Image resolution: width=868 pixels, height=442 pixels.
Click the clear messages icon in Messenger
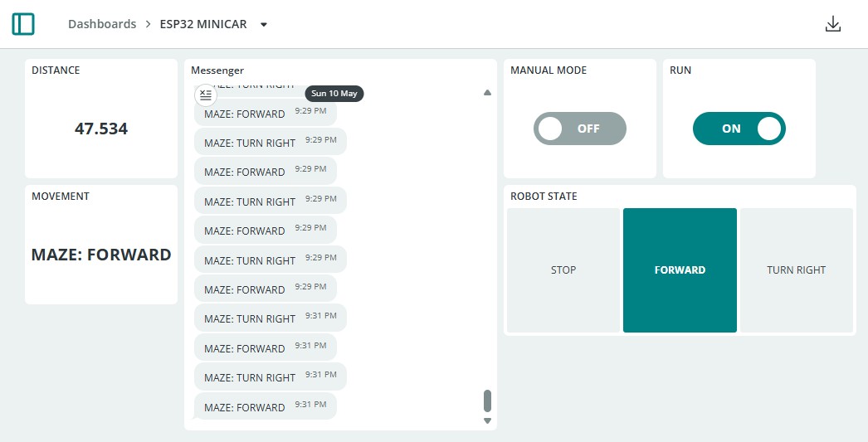click(x=205, y=95)
